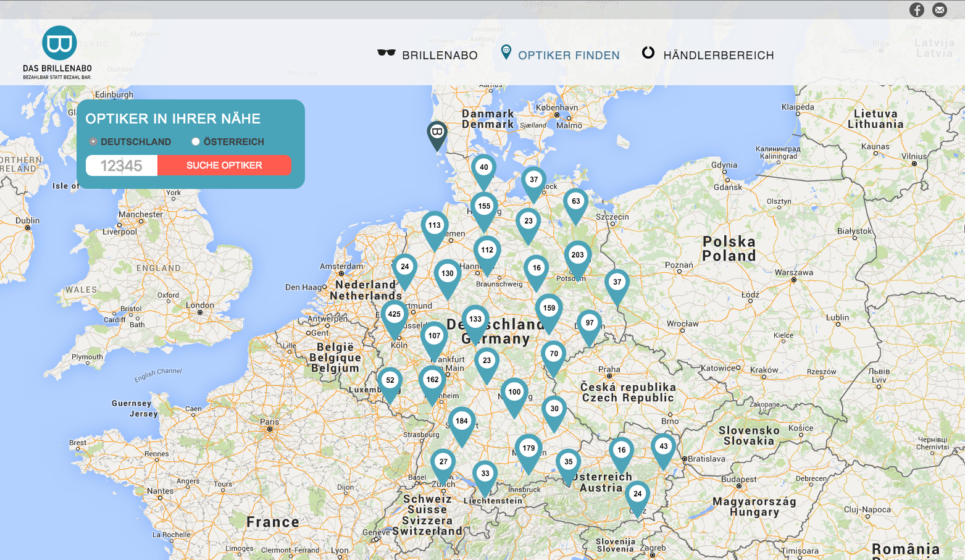Click the Das Brillenabo logo

click(x=58, y=52)
